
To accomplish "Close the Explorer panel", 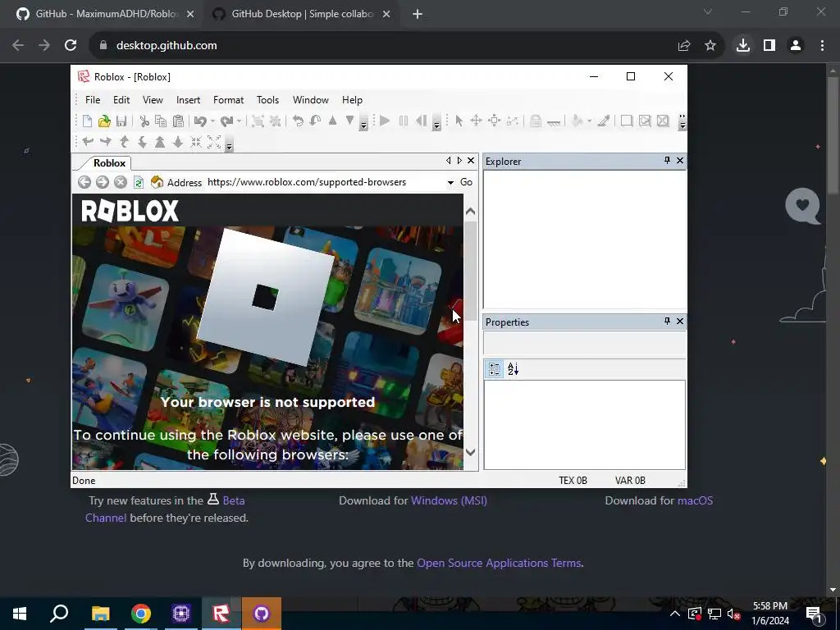I will point(680,161).
